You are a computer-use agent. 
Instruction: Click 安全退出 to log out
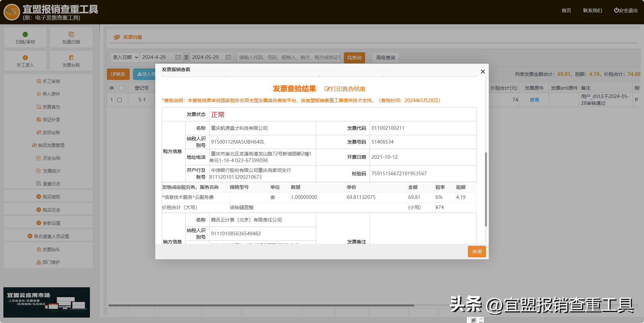[x=625, y=10]
